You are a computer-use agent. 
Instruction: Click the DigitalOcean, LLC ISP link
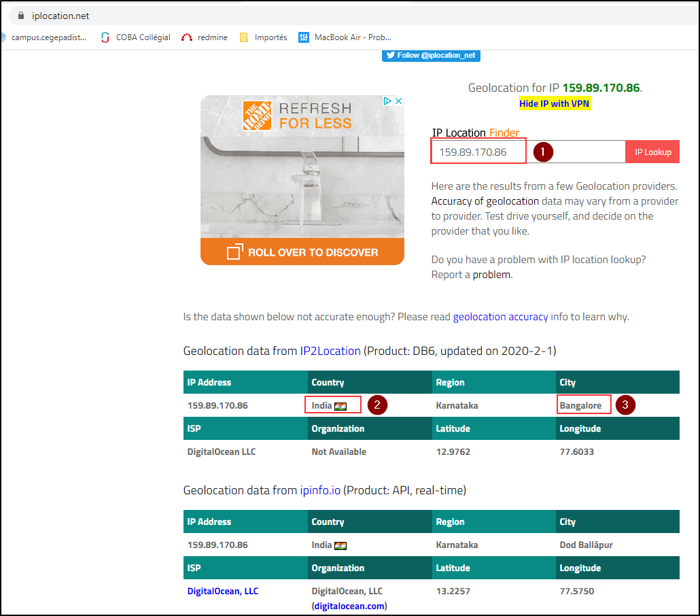(x=222, y=592)
